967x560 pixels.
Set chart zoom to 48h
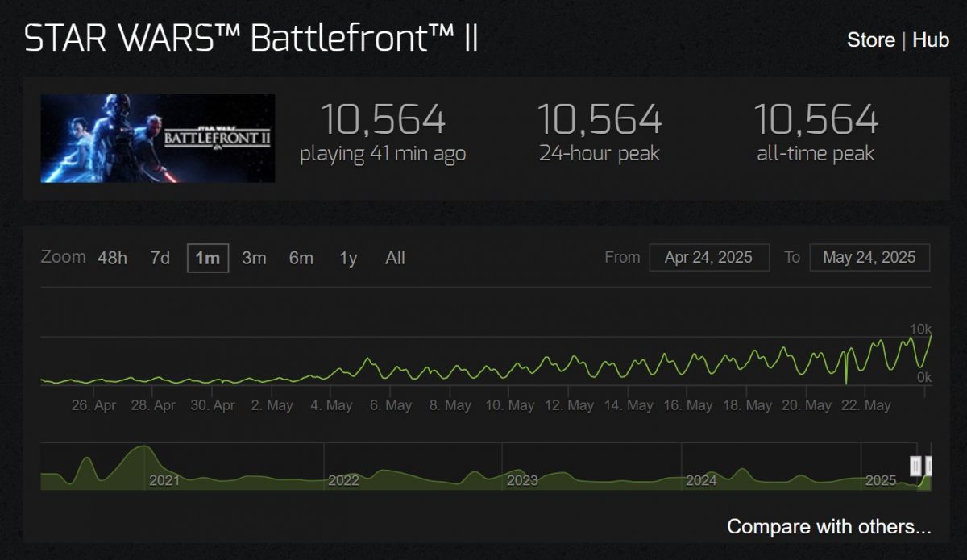click(112, 259)
